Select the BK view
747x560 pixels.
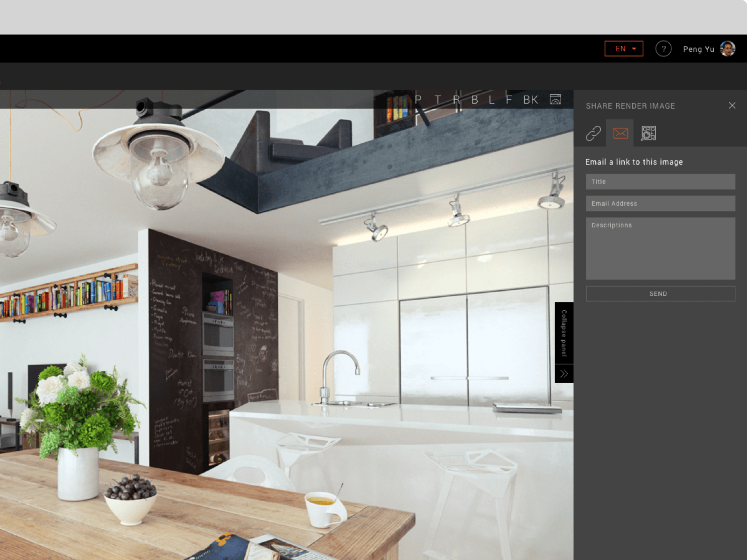click(x=531, y=99)
